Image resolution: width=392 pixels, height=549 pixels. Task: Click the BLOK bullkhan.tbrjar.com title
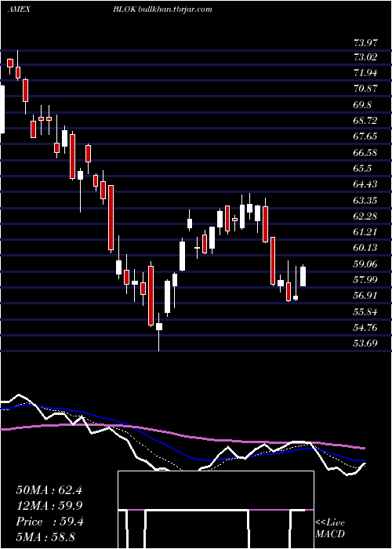coord(163,9)
